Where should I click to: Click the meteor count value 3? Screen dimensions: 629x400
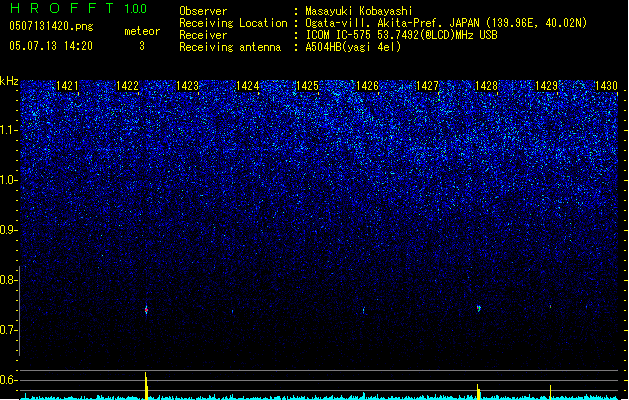pyautogui.click(x=142, y=46)
